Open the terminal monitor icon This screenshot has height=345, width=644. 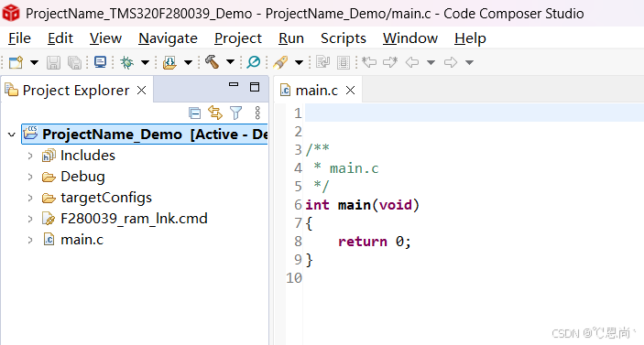tap(100, 62)
